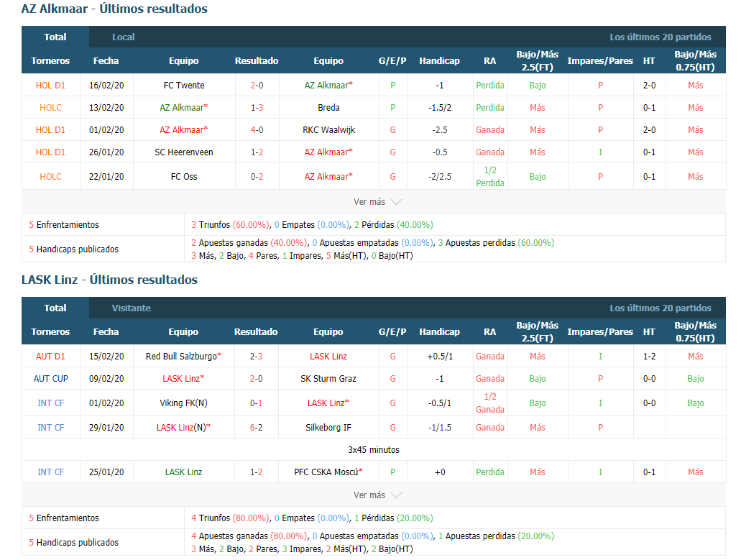Open Breda team link
The height and width of the screenshot is (560, 741).
(328, 107)
